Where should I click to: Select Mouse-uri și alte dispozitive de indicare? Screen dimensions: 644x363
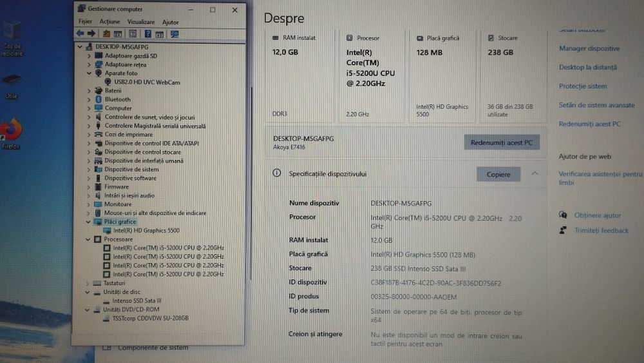point(155,213)
